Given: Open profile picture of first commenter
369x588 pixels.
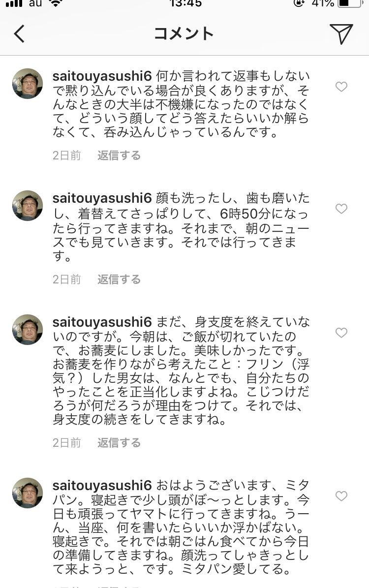Looking at the screenshot, I should (x=28, y=84).
